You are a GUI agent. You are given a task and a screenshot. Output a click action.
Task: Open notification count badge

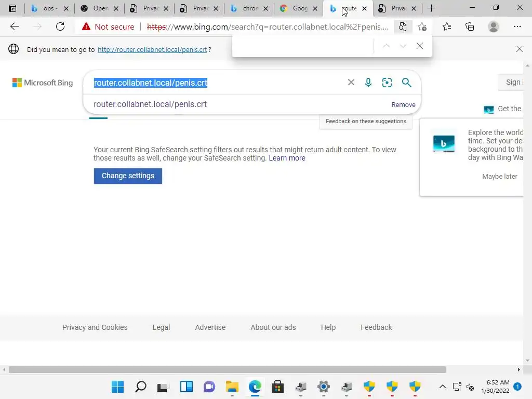click(x=517, y=387)
